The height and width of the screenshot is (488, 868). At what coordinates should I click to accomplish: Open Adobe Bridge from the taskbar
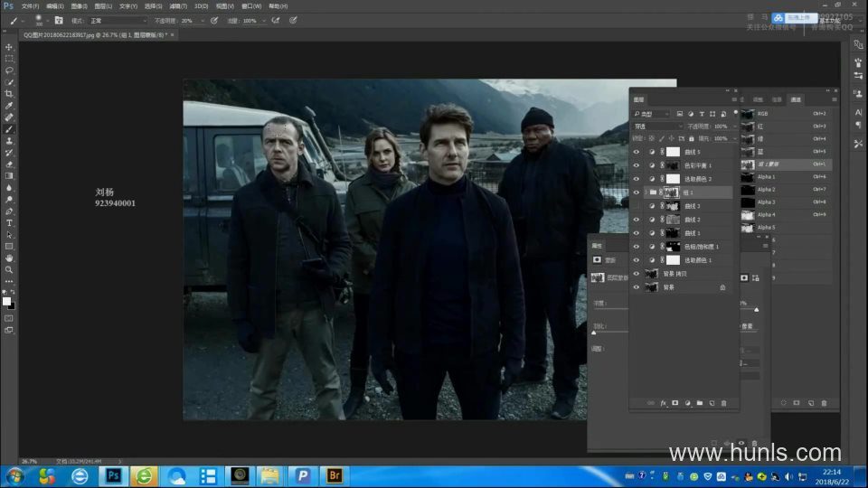(x=335, y=475)
